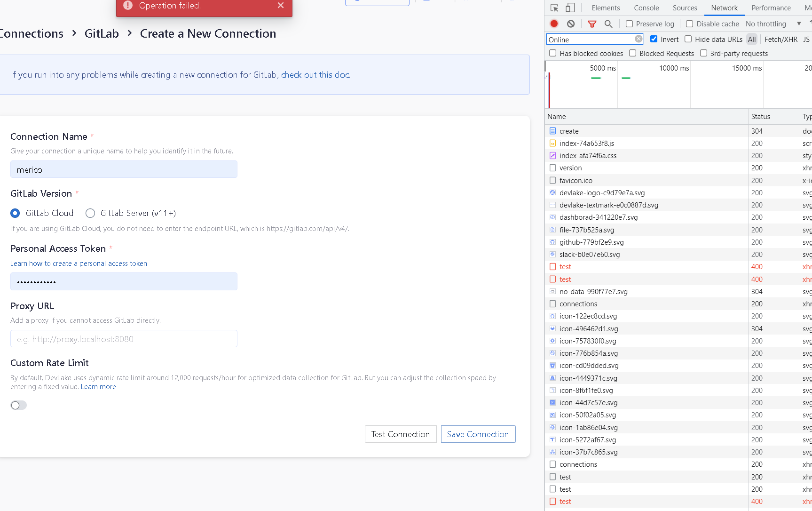Open 'check out this doc' link
812x511 pixels.
(315, 75)
